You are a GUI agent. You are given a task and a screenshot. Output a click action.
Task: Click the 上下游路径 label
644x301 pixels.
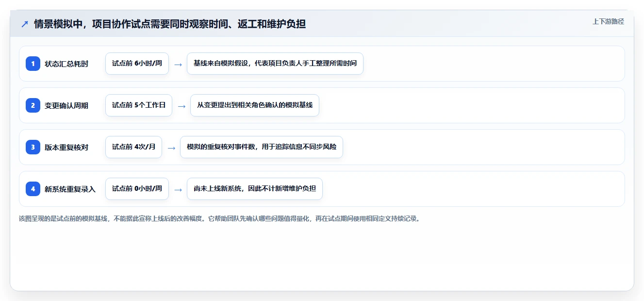pyautogui.click(x=608, y=21)
